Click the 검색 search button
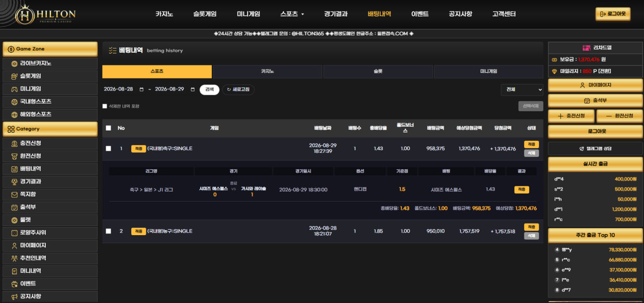Image resolution: width=644 pixels, height=303 pixels. click(x=209, y=89)
